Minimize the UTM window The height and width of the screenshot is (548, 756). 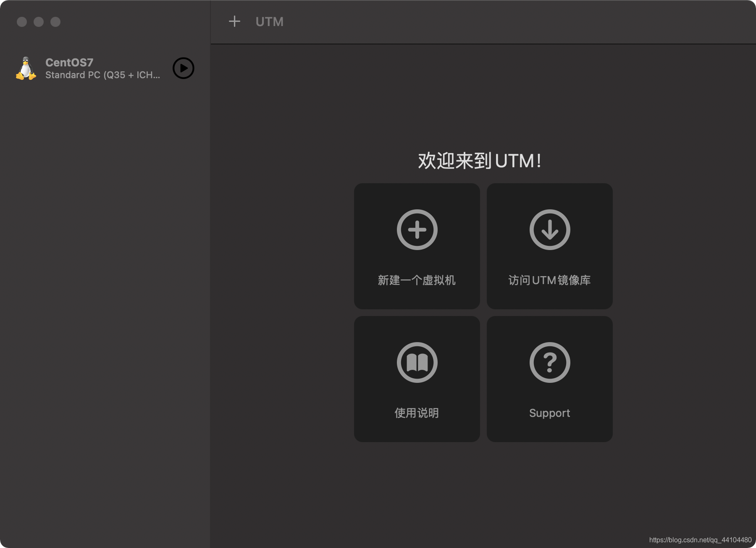tap(39, 22)
